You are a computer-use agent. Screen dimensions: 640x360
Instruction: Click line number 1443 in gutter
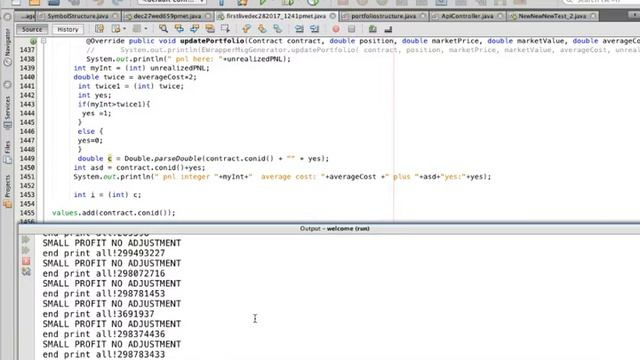click(x=27, y=104)
